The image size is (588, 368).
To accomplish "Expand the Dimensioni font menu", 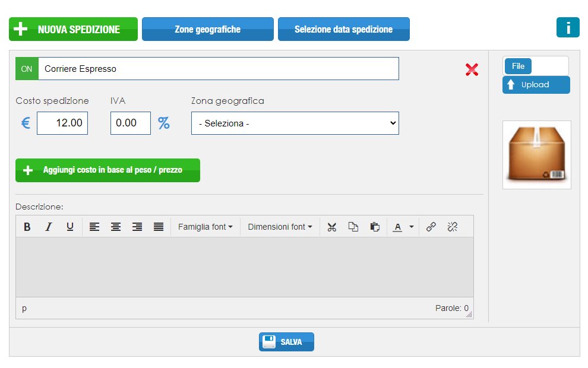I will click(280, 227).
